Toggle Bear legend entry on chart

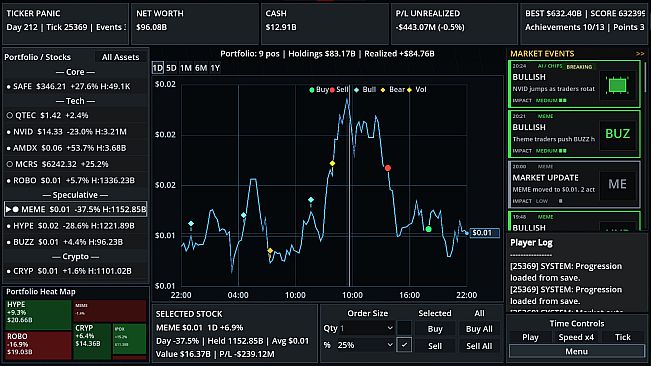(393, 90)
